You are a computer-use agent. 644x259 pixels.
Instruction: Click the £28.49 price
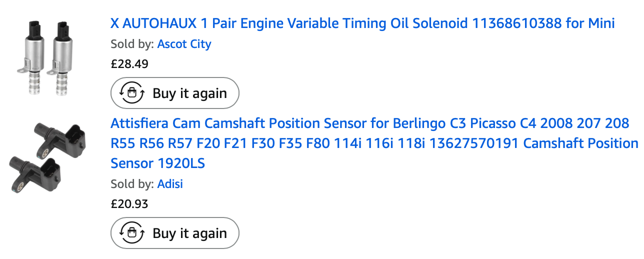click(129, 64)
